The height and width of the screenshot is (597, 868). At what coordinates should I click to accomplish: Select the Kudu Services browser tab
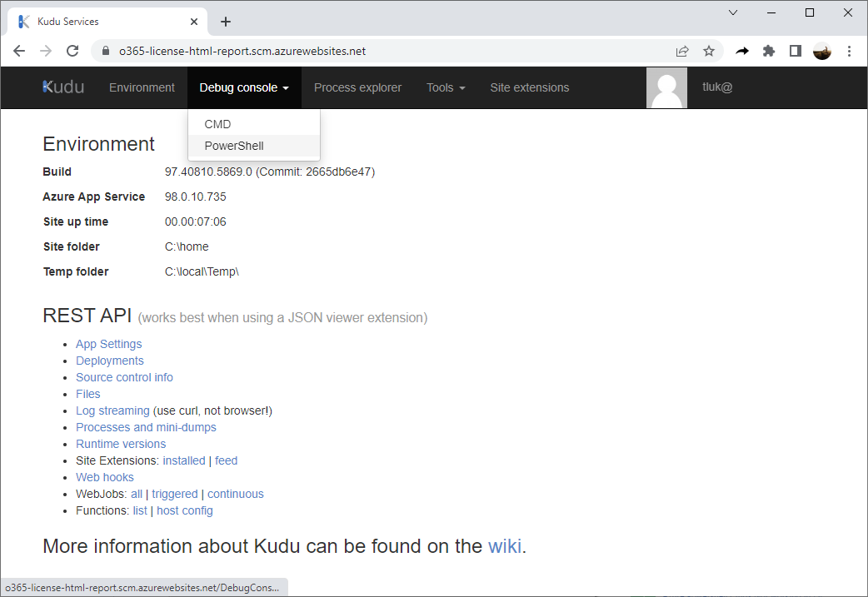(108, 22)
